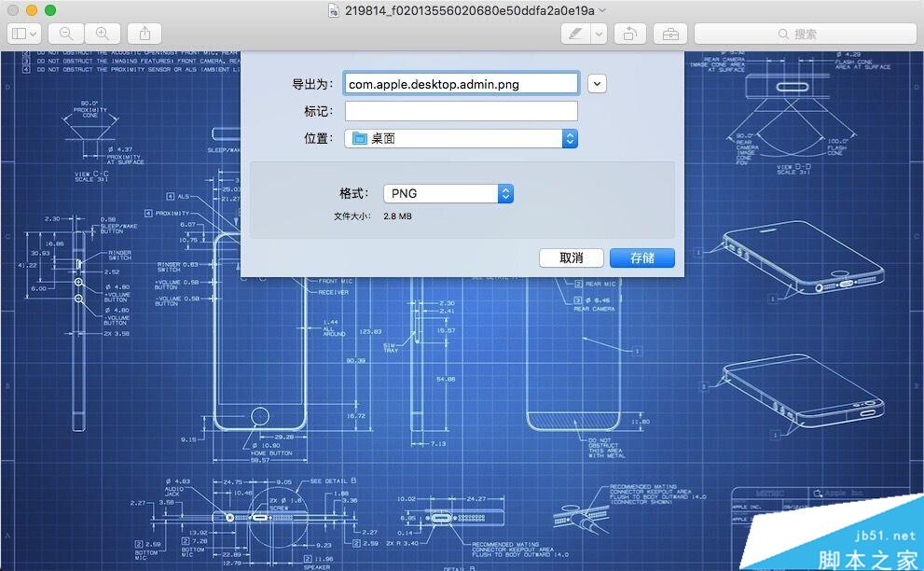The height and width of the screenshot is (571, 924).
Task: Open the 格式 format dropdown showing PNG
Action: 448,193
